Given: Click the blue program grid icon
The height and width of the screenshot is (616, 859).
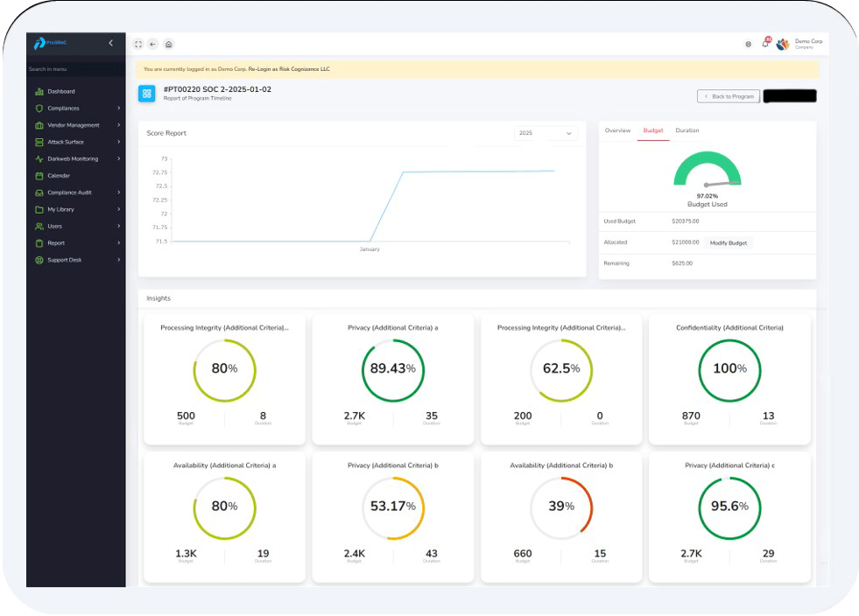Looking at the screenshot, I should pyautogui.click(x=147, y=93).
